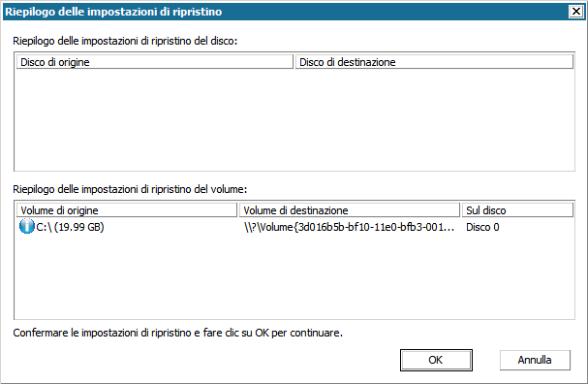Image resolution: width=588 pixels, height=384 pixels.
Task: Click empty space below the C:\ volume row
Action: 294,277
